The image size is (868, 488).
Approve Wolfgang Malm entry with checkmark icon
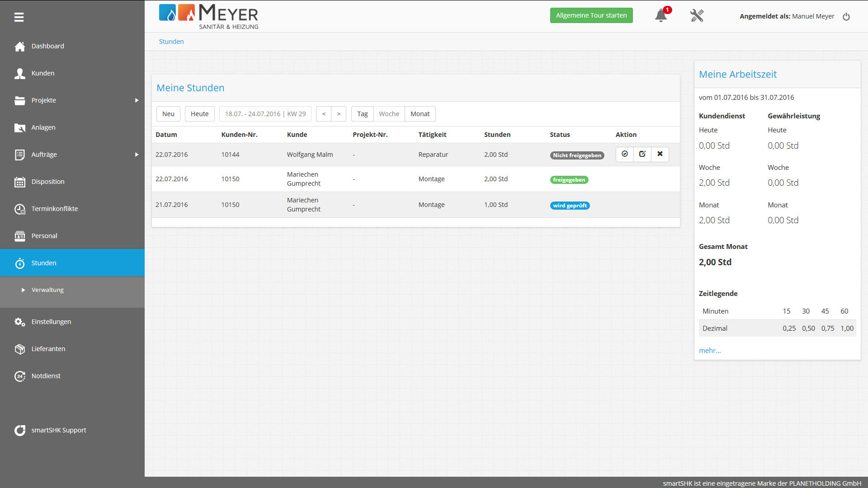click(624, 154)
